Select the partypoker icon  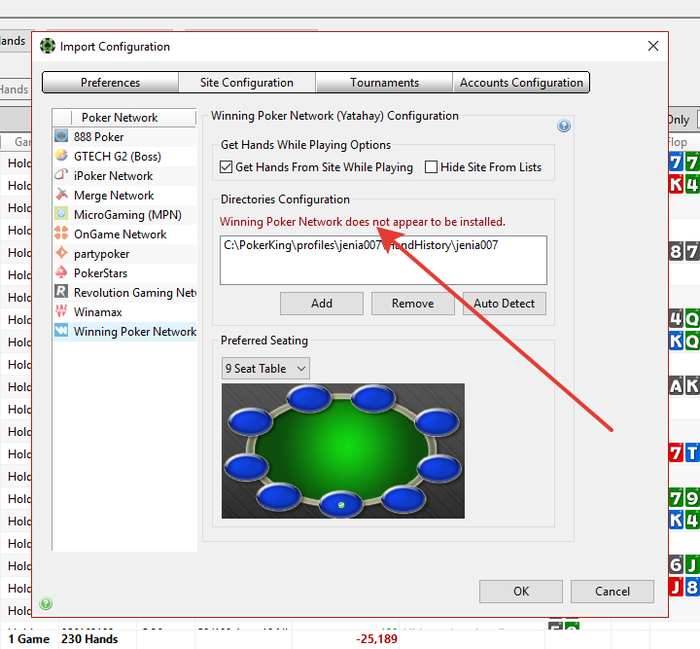pyautogui.click(x=61, y=253)
